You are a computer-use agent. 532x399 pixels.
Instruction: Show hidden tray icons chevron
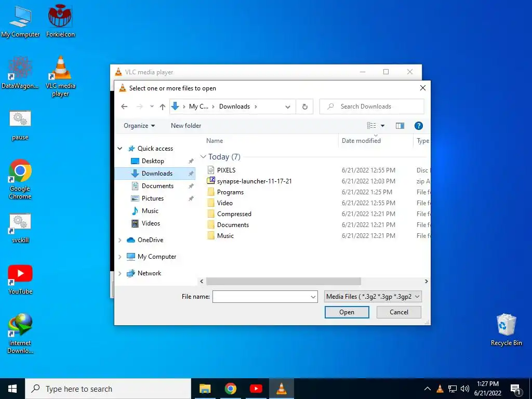coord(428,389)
